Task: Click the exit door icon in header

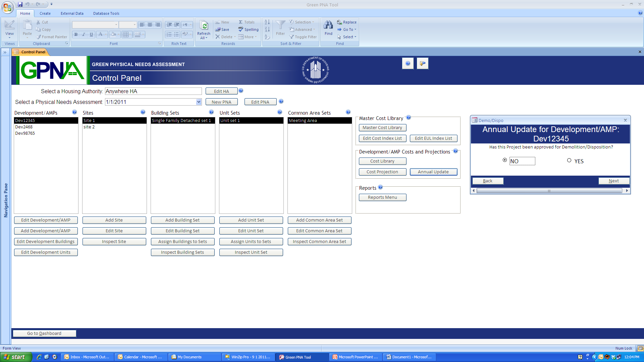Action: (422, 63)
